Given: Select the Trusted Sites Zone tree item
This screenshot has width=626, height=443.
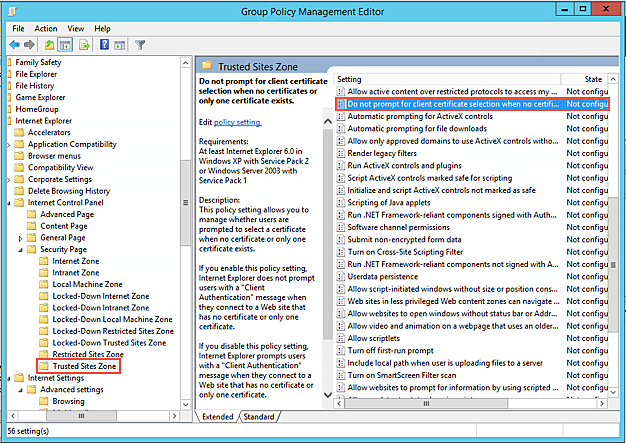Looking at the screenshot, I should click(x=84, y=367).
